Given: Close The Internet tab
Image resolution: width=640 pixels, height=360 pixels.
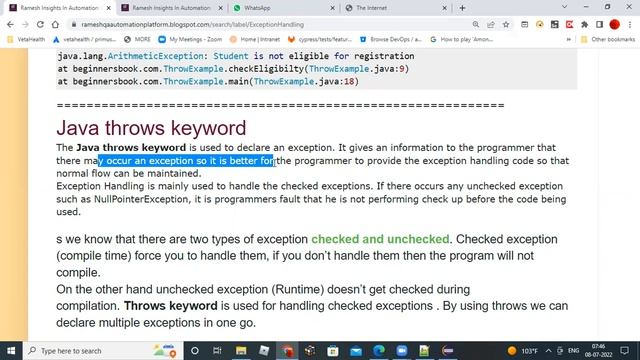Looking at the screenshot, I should pos(444,8).
